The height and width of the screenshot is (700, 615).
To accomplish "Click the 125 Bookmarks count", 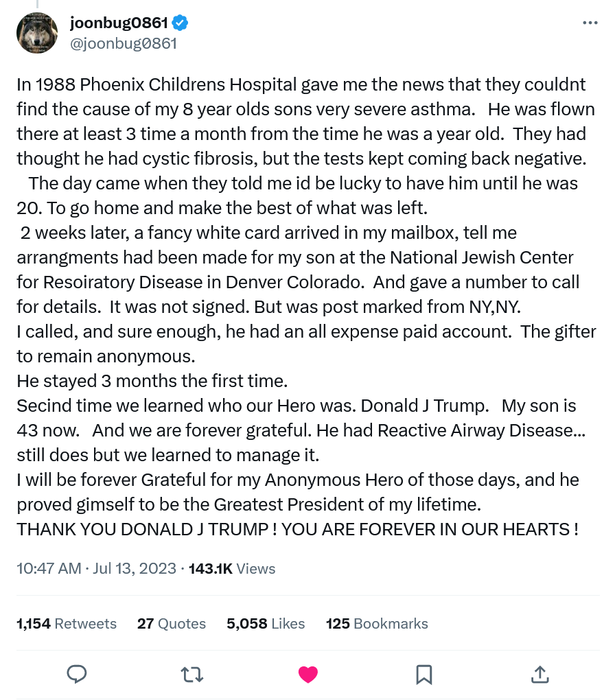I will (377, 623).
